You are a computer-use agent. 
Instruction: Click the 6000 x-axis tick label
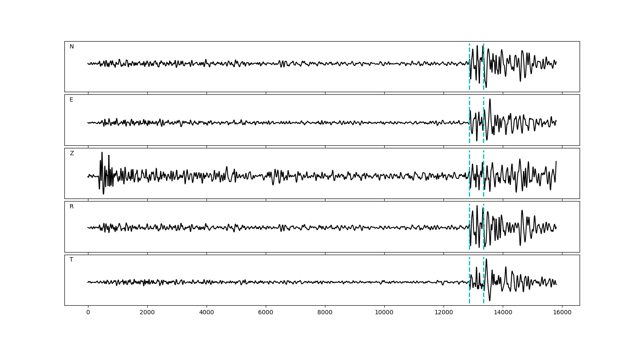point(266,313)
